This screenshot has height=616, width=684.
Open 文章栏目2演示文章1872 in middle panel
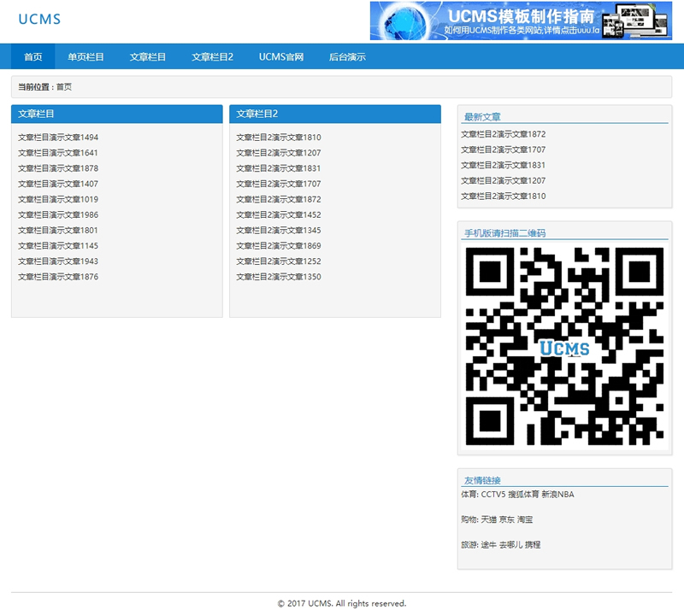[x=279, y=199]
